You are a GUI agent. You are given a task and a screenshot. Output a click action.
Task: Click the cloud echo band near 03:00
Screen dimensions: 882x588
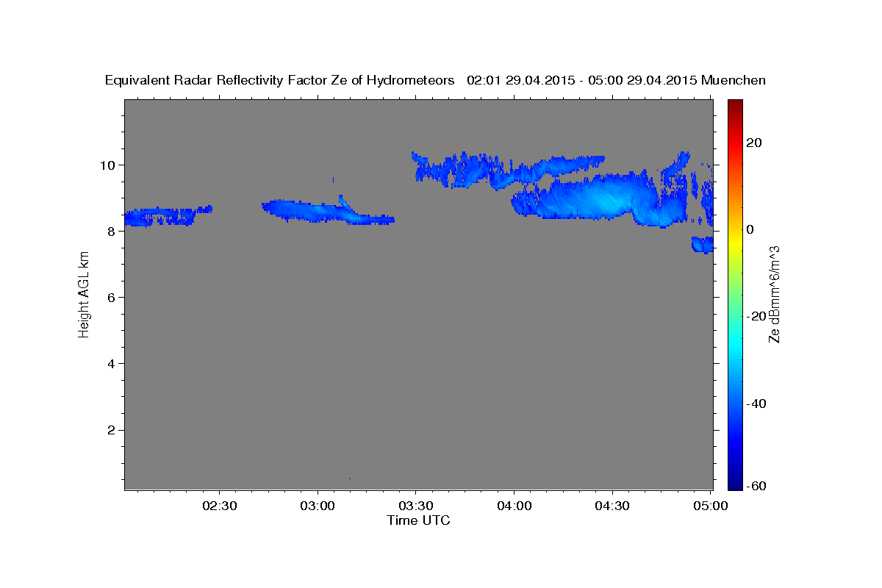(328, 212)
